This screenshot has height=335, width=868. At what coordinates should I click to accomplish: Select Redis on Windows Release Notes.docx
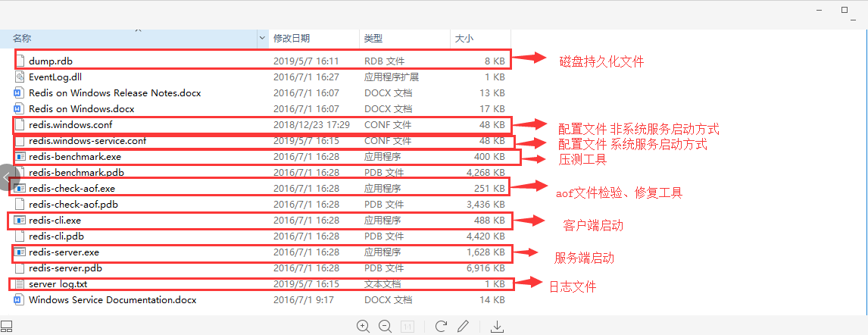pos(114,93)
